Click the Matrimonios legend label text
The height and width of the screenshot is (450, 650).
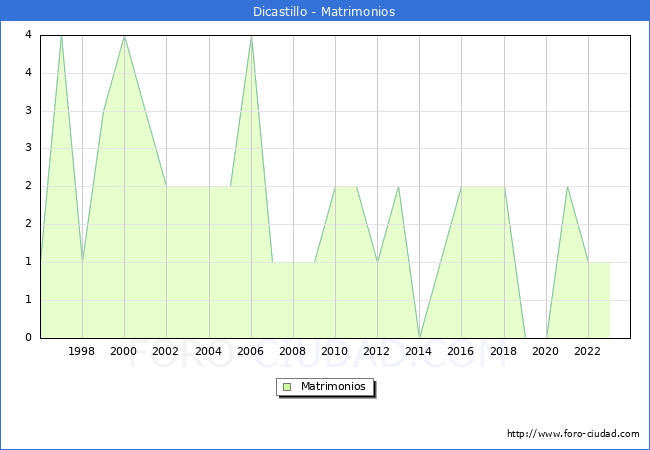(331, 386)
